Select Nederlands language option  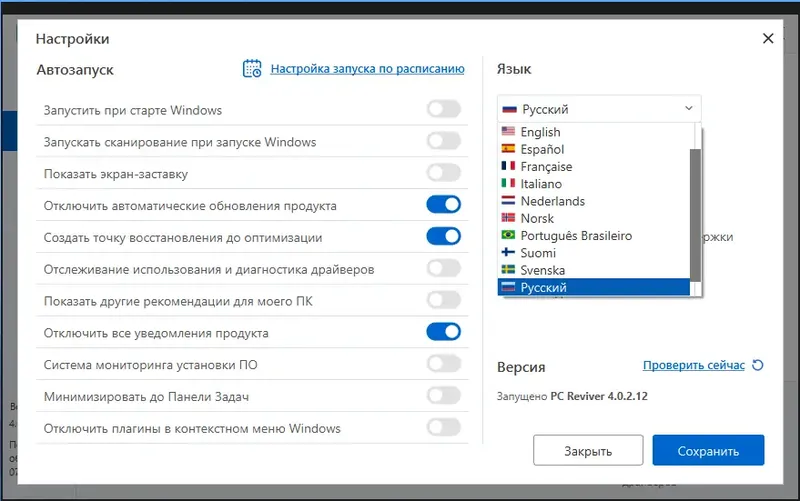pyautogui.click(x=594, y=201)
